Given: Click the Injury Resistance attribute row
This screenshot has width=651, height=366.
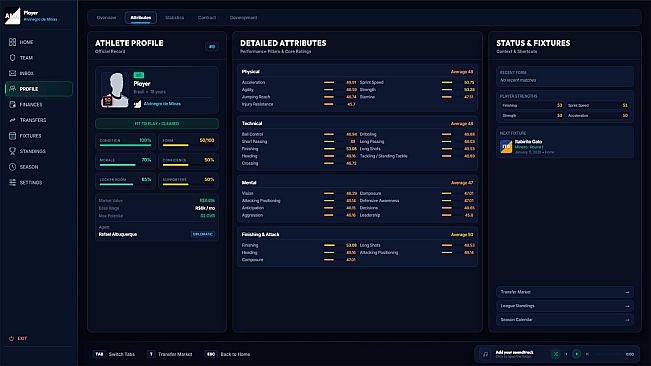Looking at the screenshot, I should point(299,104).
